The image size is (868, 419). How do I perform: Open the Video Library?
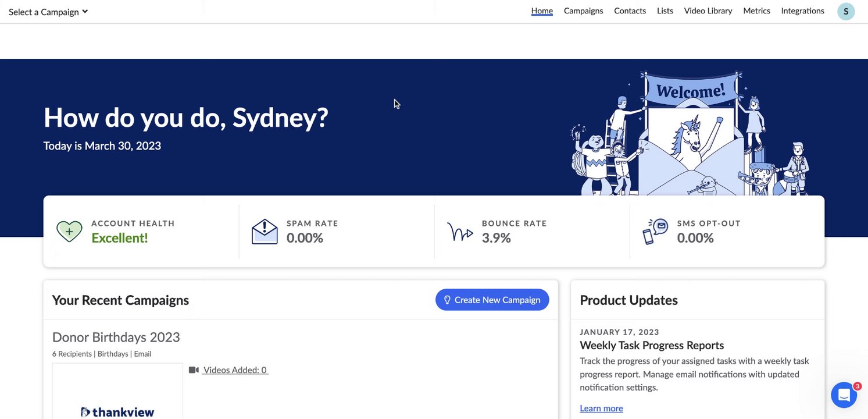[708, 11]
